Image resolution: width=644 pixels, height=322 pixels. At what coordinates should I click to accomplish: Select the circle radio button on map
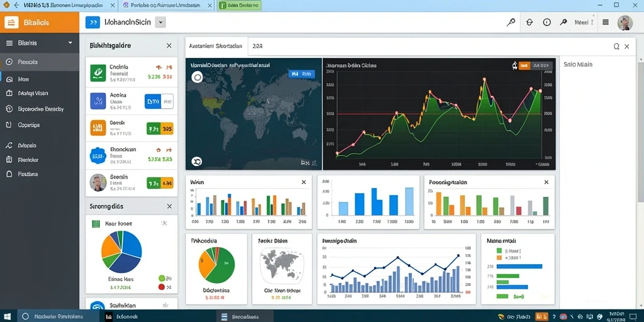click(x=197, y=77)
